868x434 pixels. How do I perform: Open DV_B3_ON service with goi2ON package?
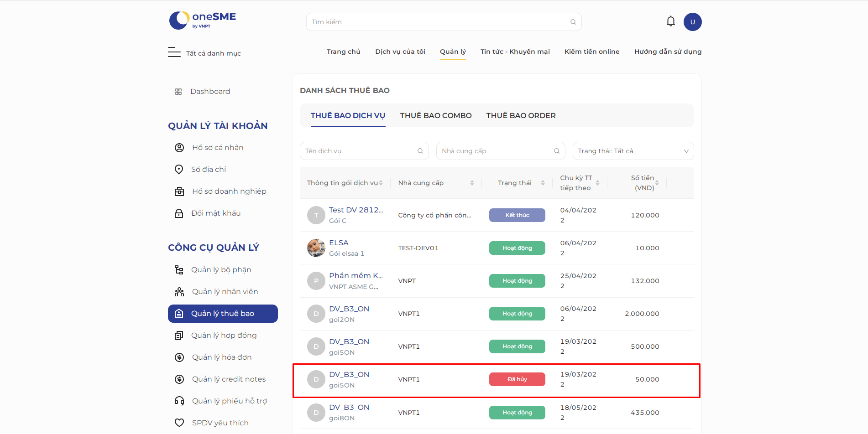(349, 309)
